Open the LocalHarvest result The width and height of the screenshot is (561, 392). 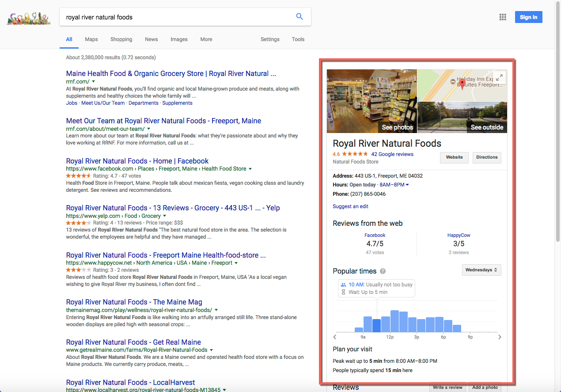point(130,383)
